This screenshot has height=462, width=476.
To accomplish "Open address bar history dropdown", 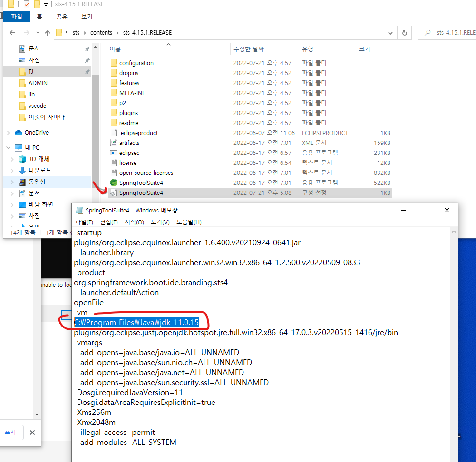I will point(390,33).
